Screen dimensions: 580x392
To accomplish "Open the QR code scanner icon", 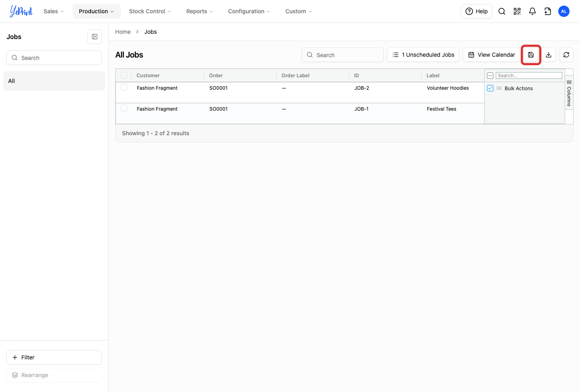I will tap(517, 11).
